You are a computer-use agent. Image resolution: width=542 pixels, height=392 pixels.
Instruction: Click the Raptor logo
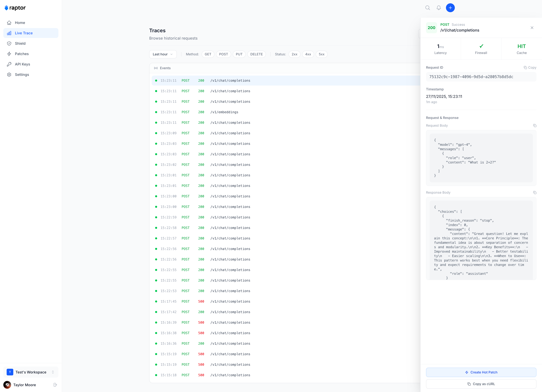coord(15,8)
